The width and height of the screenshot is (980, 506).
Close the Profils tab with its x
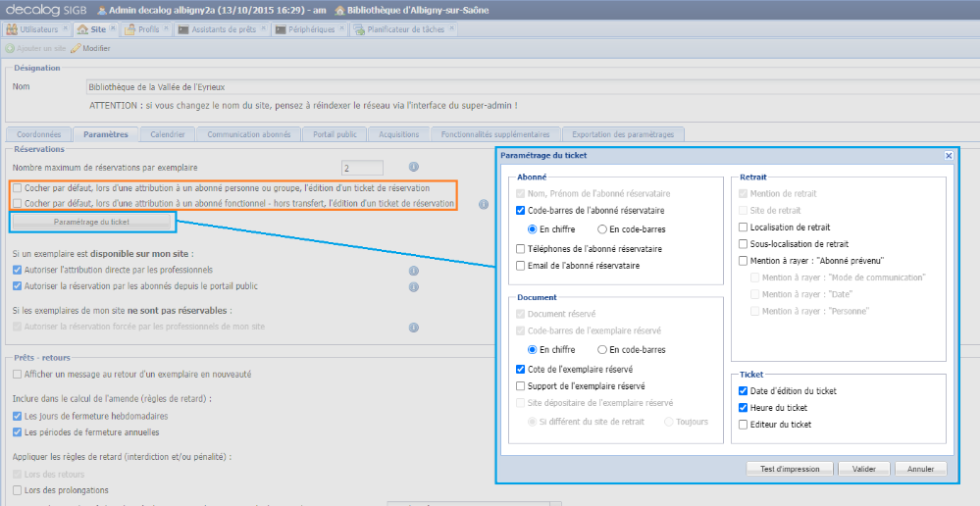pyautogui.click(x=168, y=29)
